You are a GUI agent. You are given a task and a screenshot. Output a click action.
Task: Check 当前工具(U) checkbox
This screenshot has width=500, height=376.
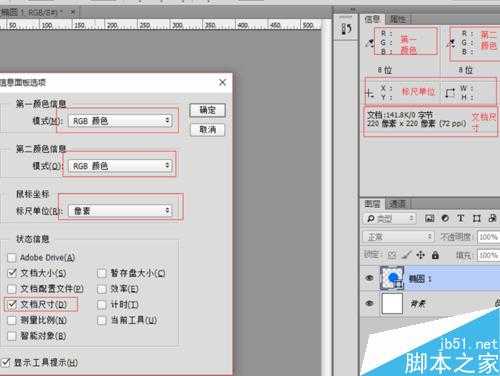click(x=101, y=320)
